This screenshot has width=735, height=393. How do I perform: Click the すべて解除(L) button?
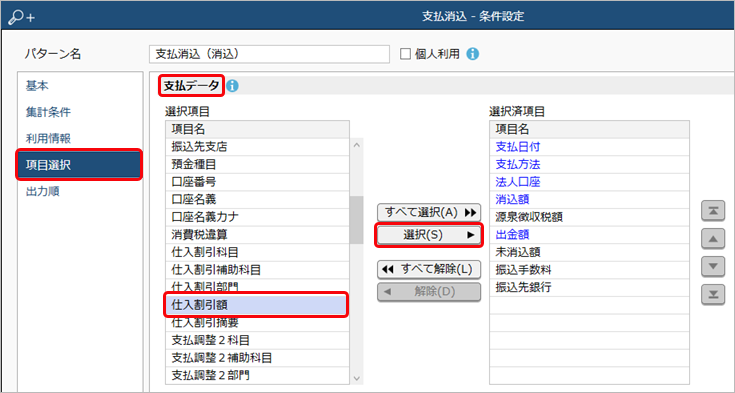pos(429,269)
